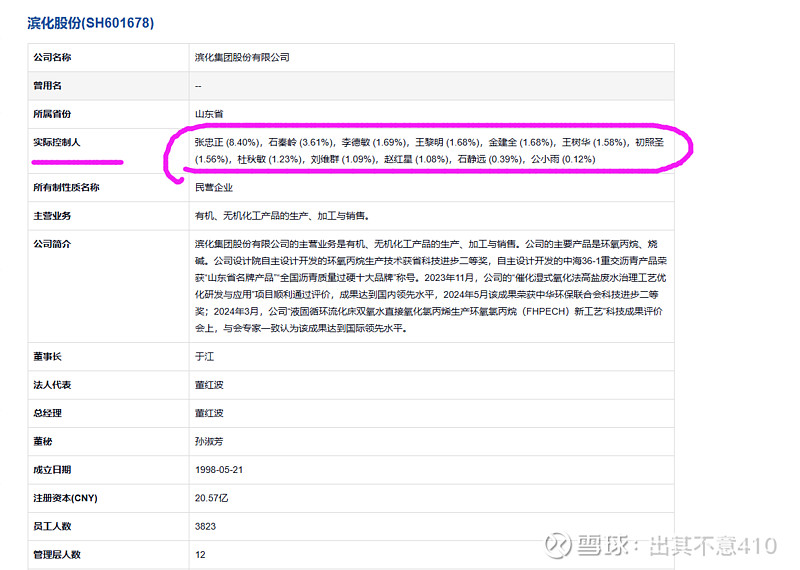The width and height of the screenshot is (800, 570).
Task: Select the 曾用名 row label
Action: click(47, 86)
